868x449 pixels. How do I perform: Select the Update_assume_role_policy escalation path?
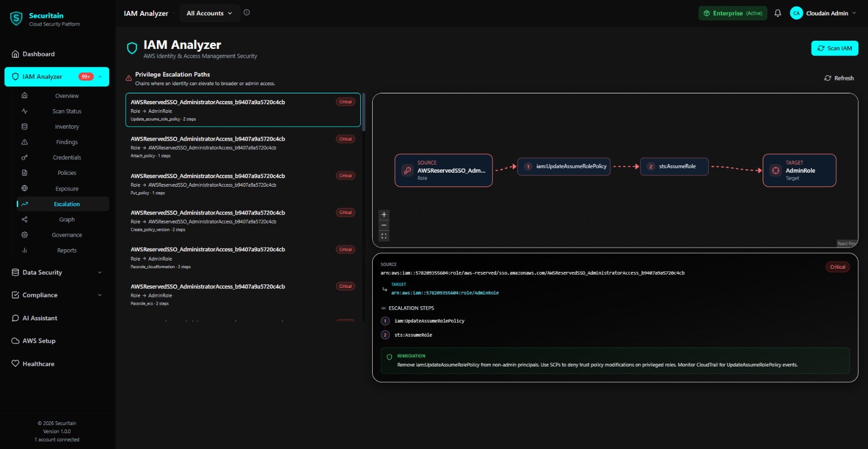[243, 110]
